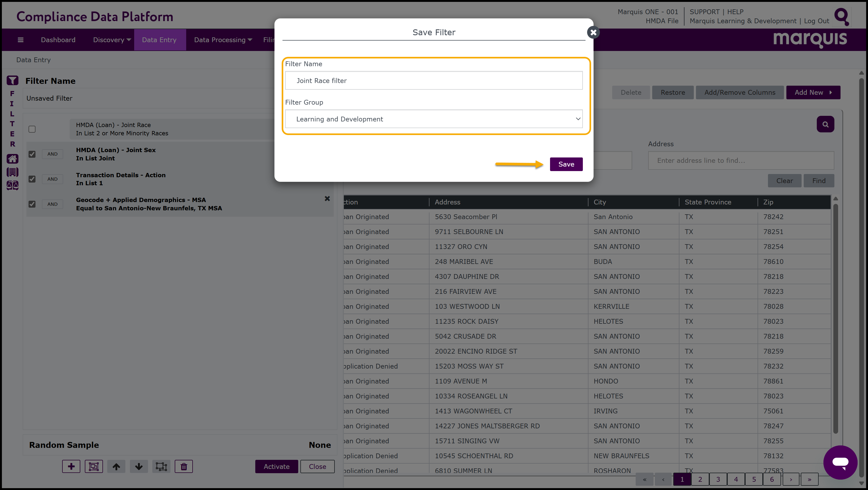This screenshot has width=868, height=490.
Task: Click the scales of justice sidebar icon
Action: (x=13, y=185)
